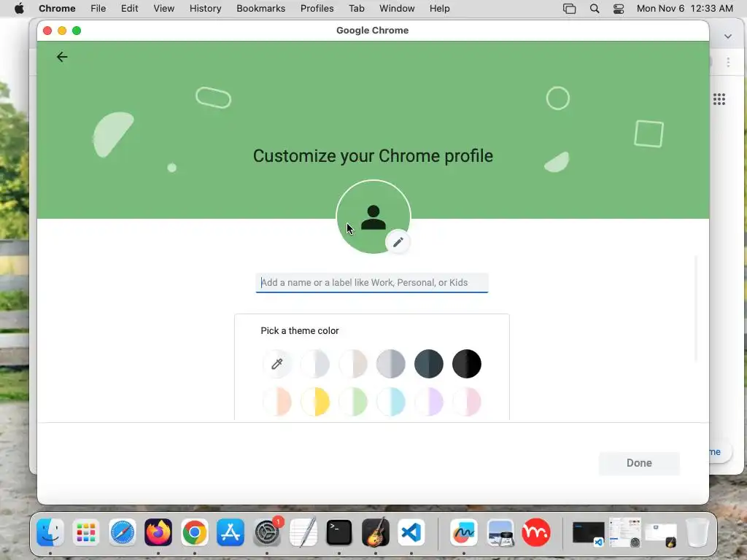Screen dimensions: 747x560
Task: Click the date and time in the menu bar
Action: 685,9
